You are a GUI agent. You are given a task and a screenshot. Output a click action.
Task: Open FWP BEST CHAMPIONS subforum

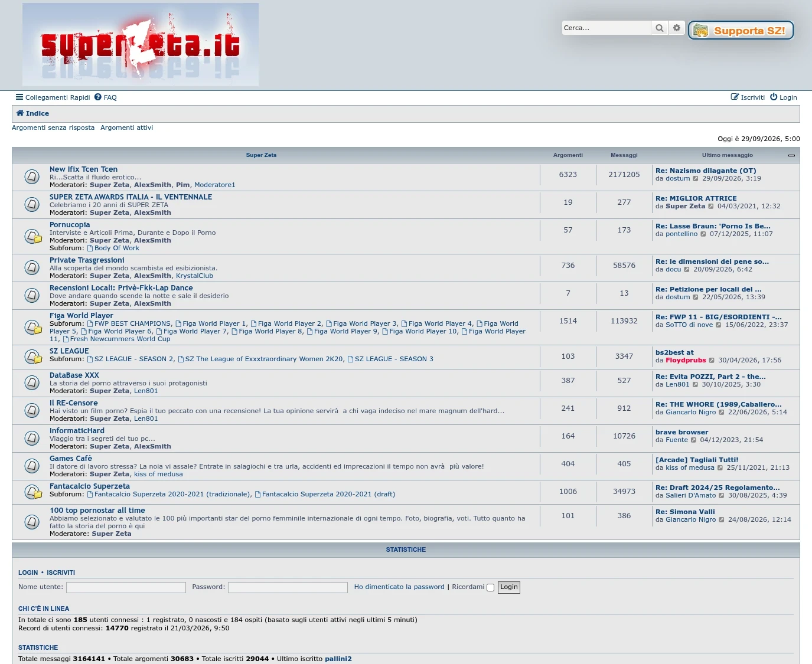pos(129,323)
